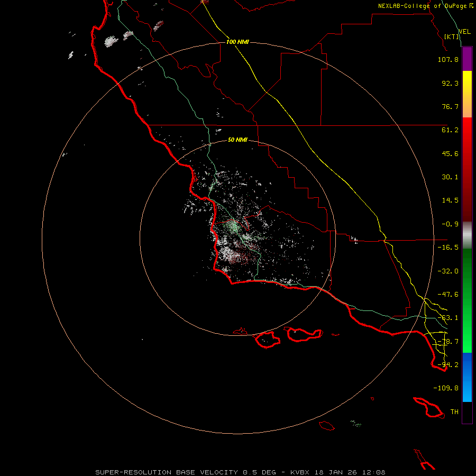This screenshot has width=476, height=476.
Task: Click the 92.3 velocity scale value
Action: pos(450,83)
